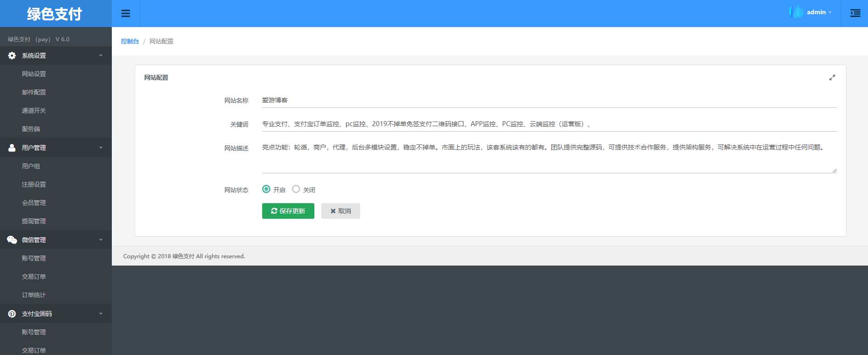This screenshot has height=355, width=868.
Task: Open 订单统计 menu item
Action: 56,295
